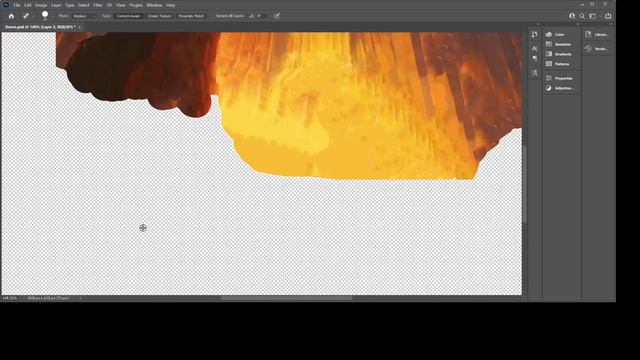This screenshot has height=360, width=640.
Task: Open the Discover help icon at top right
Action: click(x=572, y=16)
